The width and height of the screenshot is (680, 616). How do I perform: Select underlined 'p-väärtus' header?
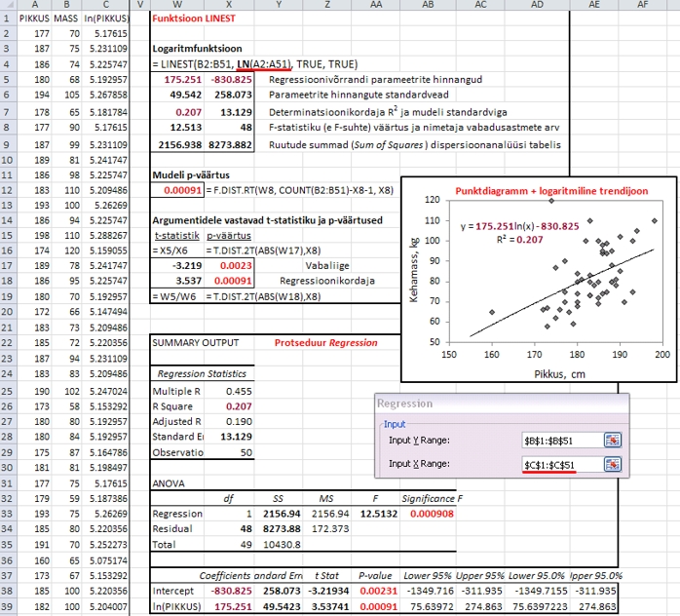coord(229,236)
